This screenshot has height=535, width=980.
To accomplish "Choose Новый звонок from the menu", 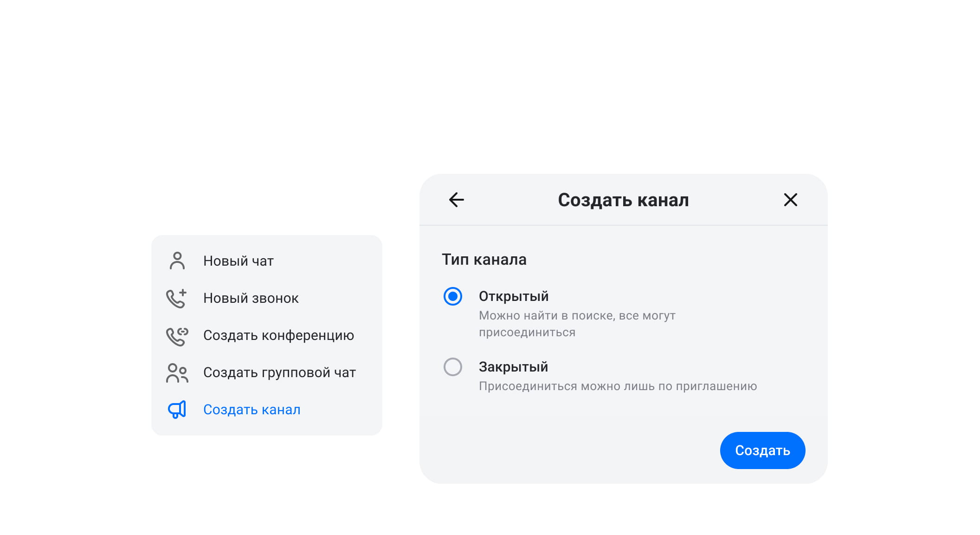I will [251, 298].
